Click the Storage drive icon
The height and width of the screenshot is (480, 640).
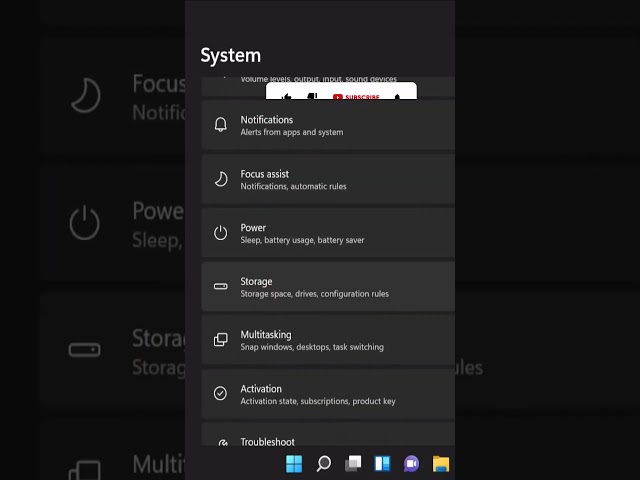[221, 286]
